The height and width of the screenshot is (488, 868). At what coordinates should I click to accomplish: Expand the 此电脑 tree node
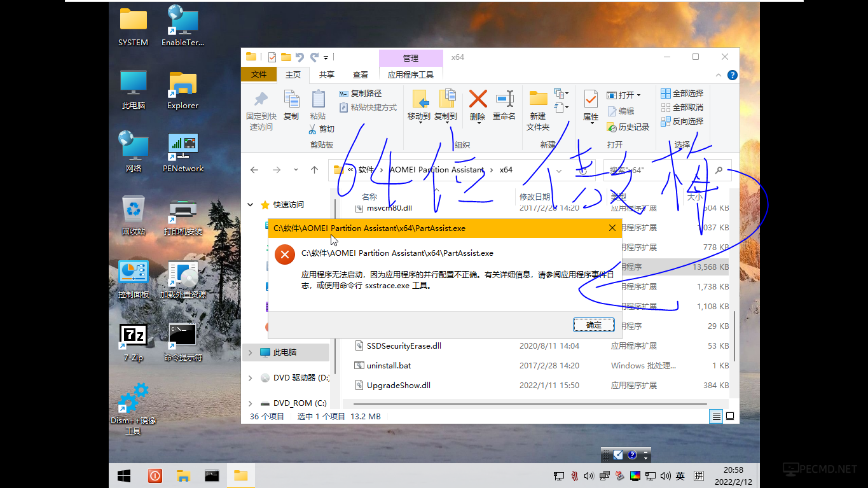[251, 352]
